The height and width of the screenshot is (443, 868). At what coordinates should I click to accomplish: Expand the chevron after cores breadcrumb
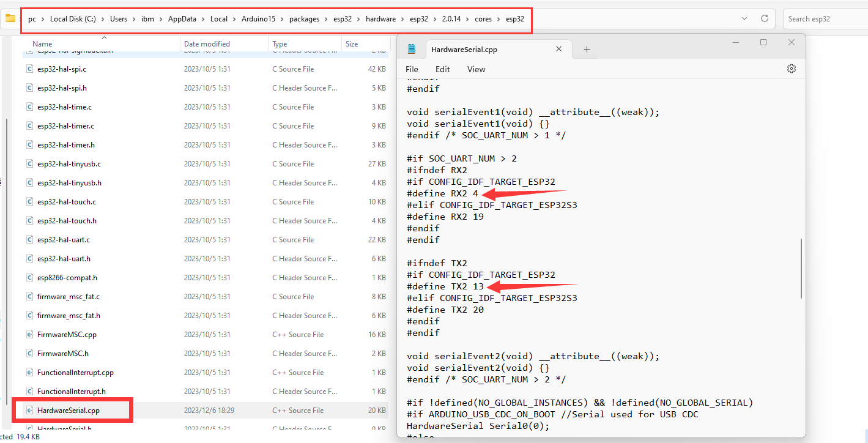499,19
